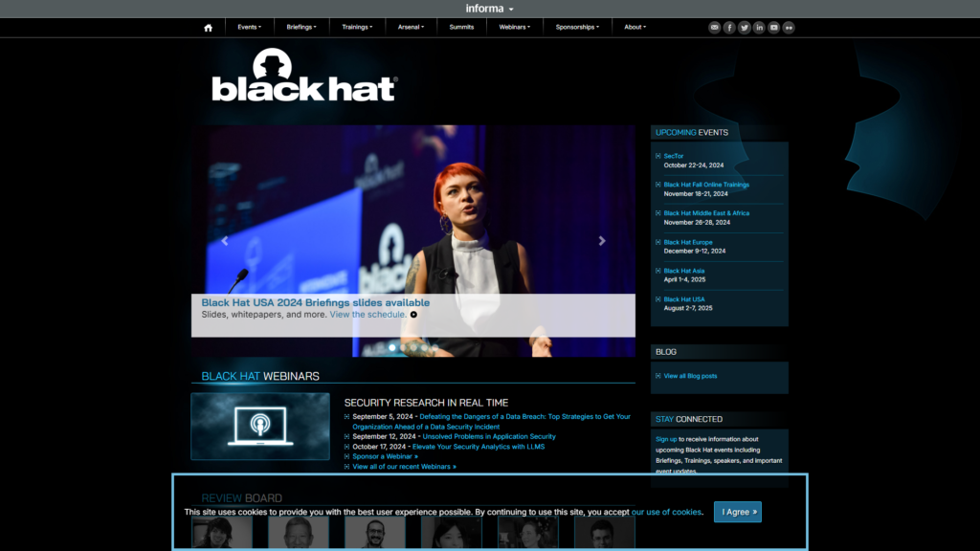Go to the Black Hat home icon
980x551 pixels.
click(x=208, y=28)
